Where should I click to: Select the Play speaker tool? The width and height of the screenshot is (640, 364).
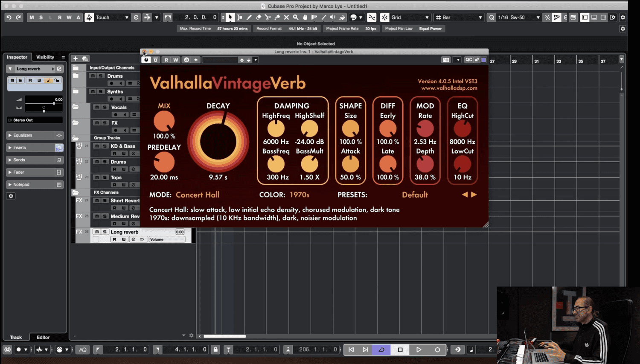click(333, 17)
